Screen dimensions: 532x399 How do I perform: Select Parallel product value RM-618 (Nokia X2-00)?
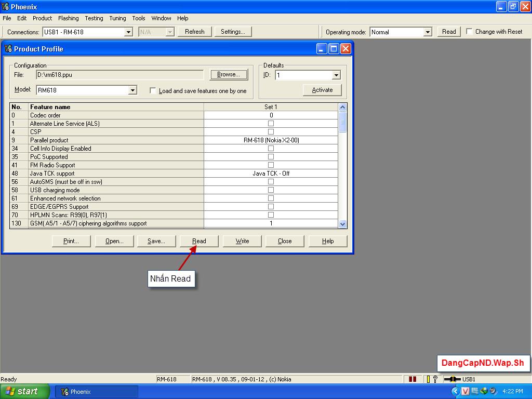pyautogui.click(x=271, y=140)
